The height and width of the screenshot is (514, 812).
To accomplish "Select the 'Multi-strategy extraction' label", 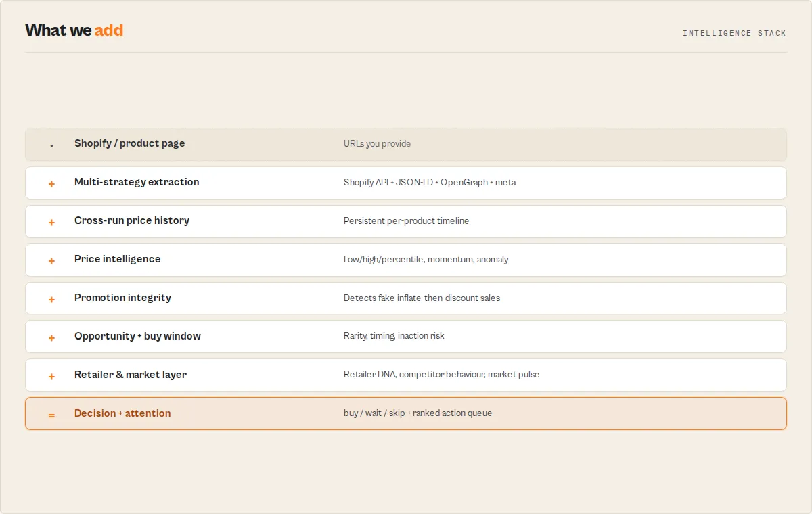I will (137, 182).
